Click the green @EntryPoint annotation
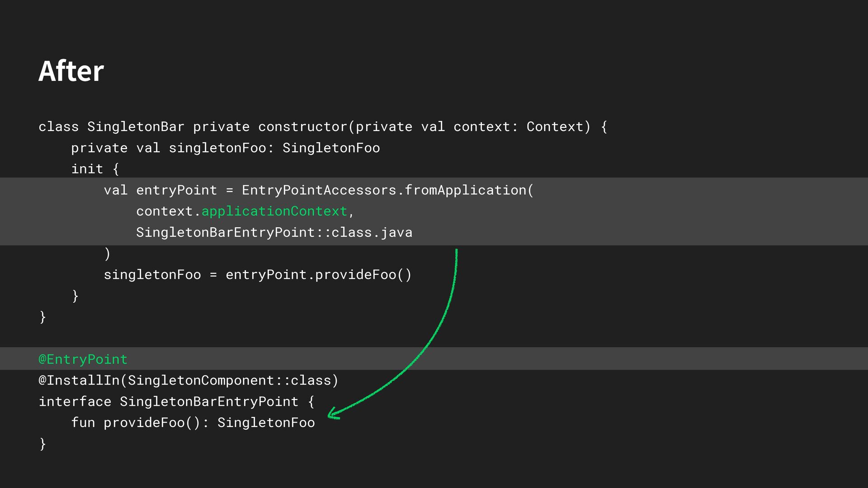 coord(83,359)
